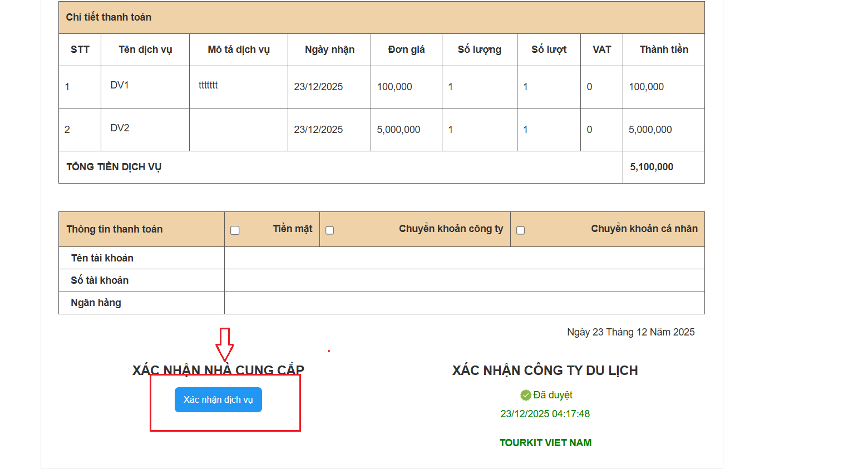Select the ttttttt service description text
This screenshot has height=474, width=868.
click(208, 85)
